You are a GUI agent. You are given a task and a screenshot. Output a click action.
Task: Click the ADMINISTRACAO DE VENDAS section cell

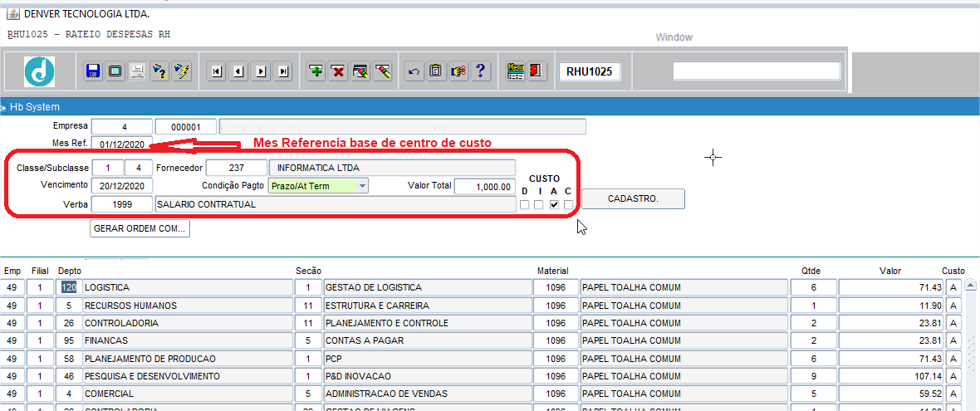coord(427,394)
